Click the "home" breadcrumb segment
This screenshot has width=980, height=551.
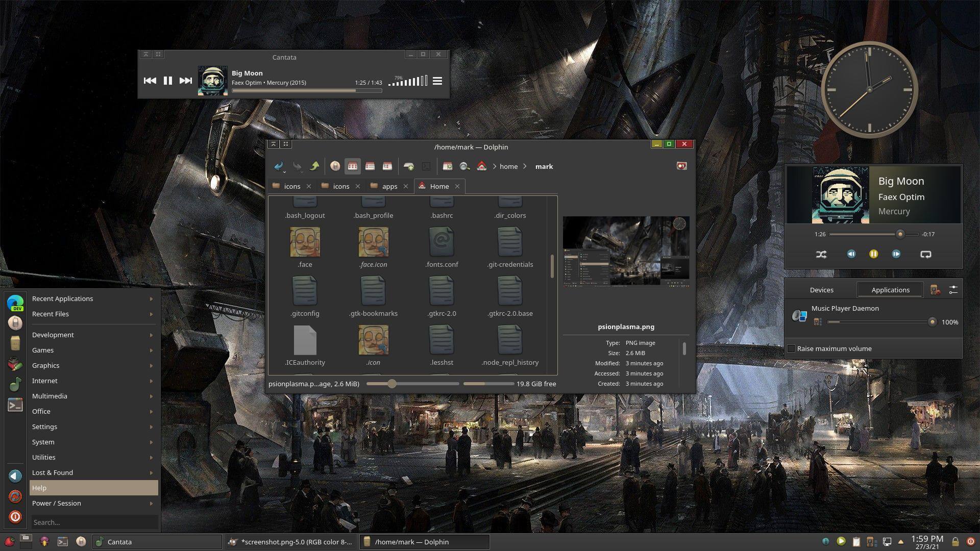pos(508,166)
